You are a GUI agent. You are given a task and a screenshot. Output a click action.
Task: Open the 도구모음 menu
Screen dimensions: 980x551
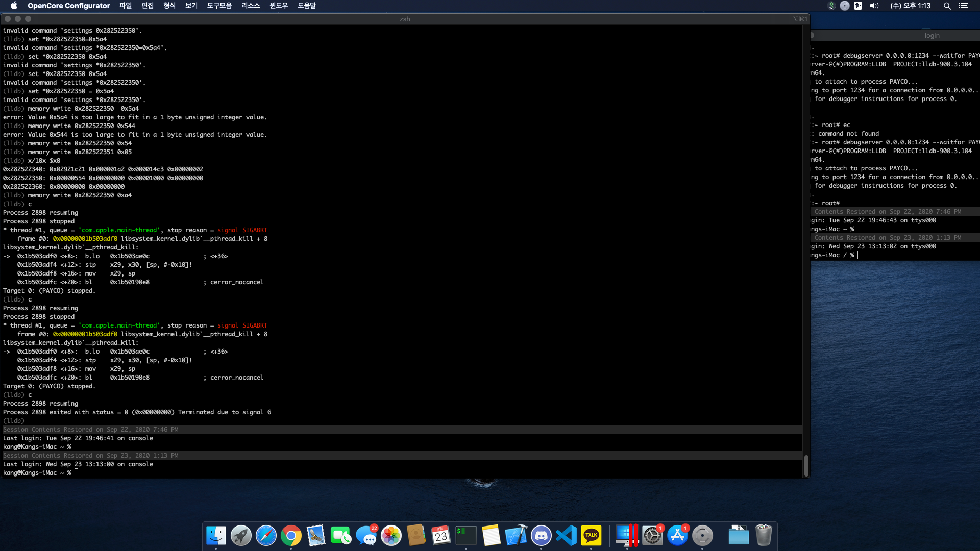pos(219,6)
